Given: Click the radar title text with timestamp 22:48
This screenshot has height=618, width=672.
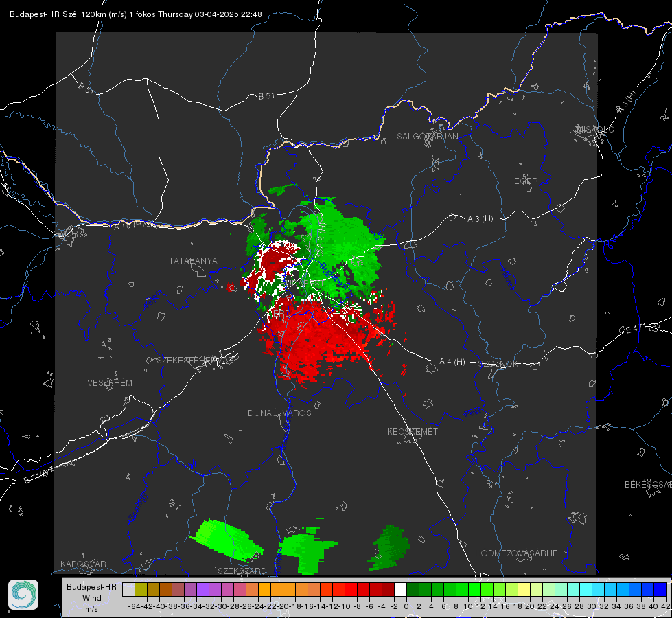Looking at the screenshot, I should (x=135, y=14).
